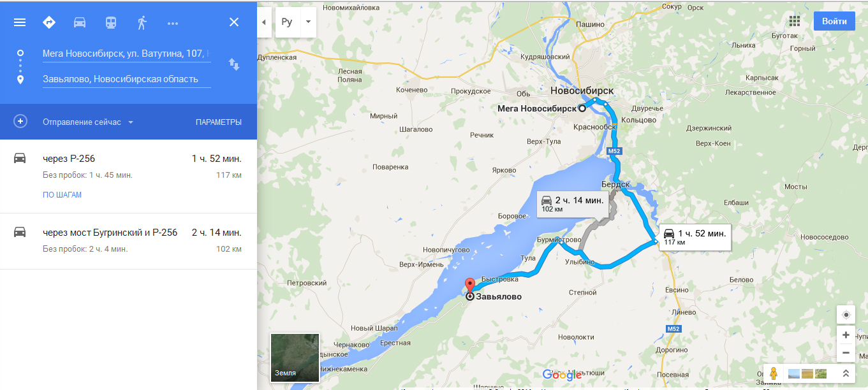
Task: Switch to public transit mode
Action: click(x=111, y=22)
